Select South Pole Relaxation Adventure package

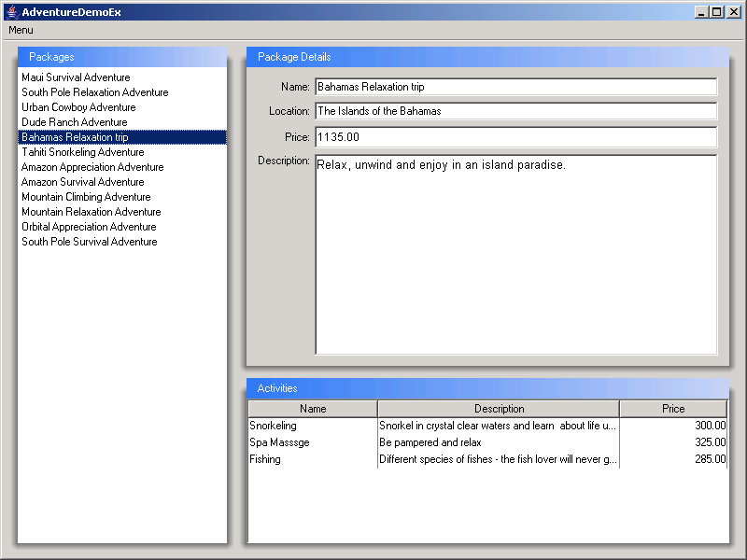[122, 92]
